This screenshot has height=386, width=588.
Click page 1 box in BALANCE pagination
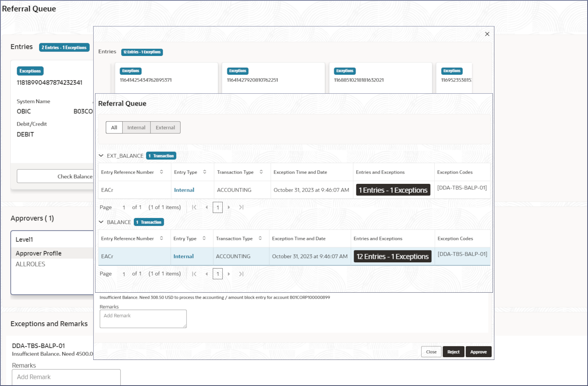(x=218, y=274)
